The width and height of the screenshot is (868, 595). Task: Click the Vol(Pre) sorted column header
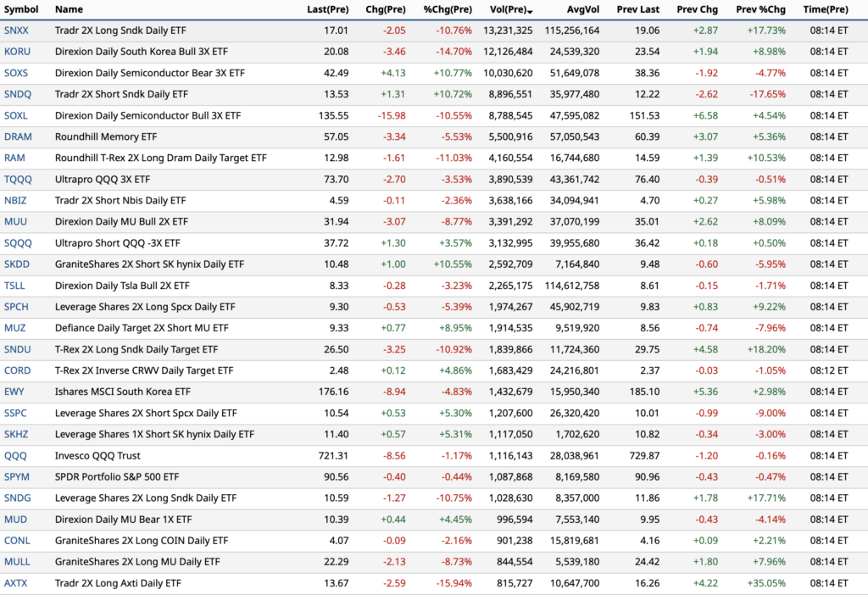(511, 9)
